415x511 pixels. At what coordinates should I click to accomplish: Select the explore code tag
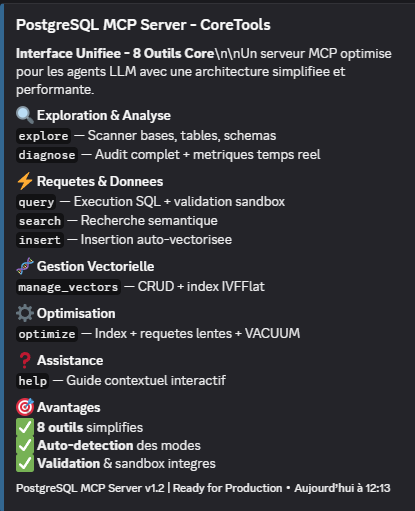tap(43, 136)
